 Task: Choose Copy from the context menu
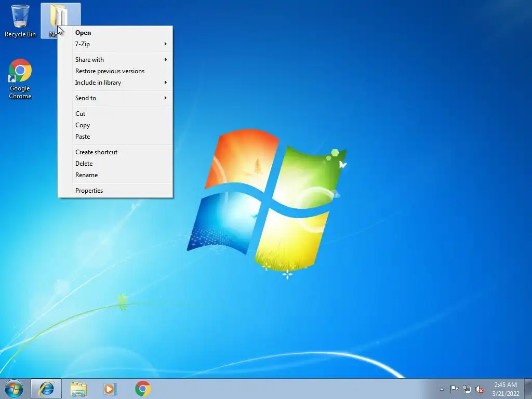(115, 125)
